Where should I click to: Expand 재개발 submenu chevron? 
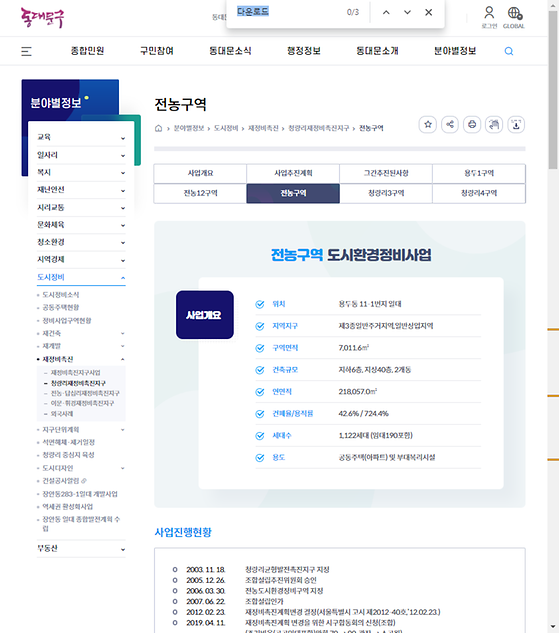click(122, 346)
